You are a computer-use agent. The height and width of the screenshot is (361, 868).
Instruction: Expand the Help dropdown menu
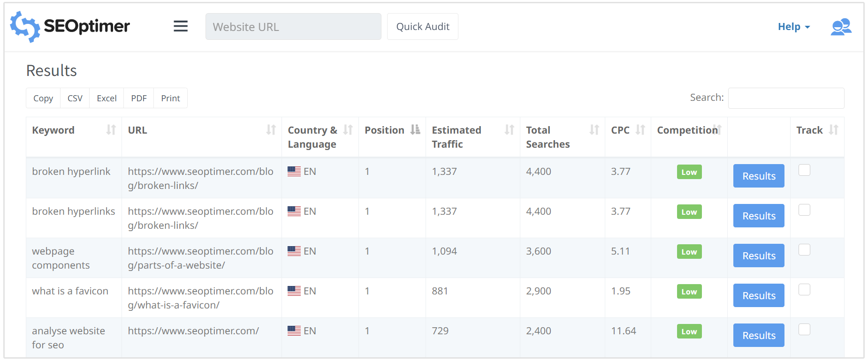[x=793, y=27]
